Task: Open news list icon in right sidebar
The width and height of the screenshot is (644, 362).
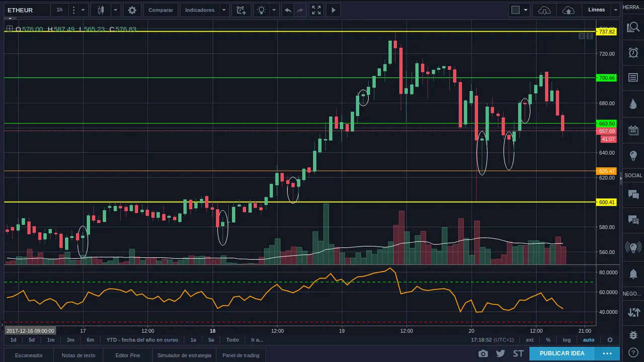Action: [633, 77]
